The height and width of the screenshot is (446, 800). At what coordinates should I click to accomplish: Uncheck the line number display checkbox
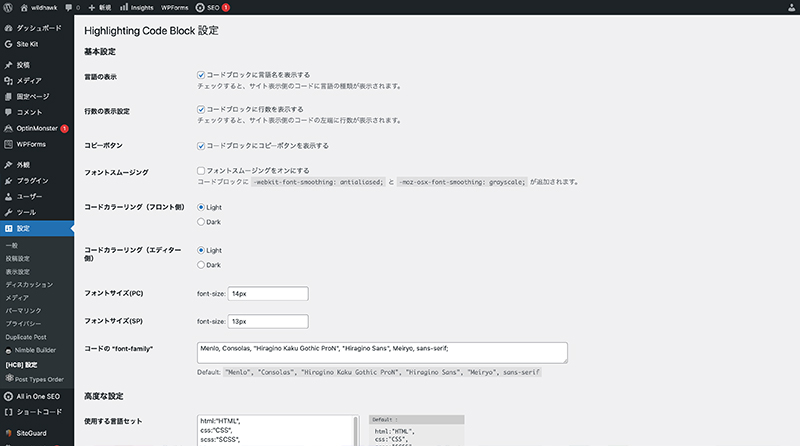click(x=202, y=109)
